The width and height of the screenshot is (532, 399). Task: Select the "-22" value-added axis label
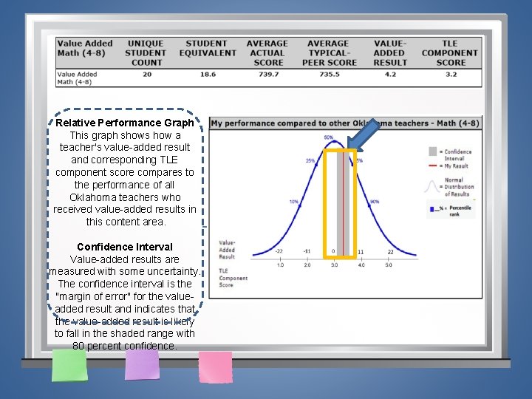click(x=279, y=251)
